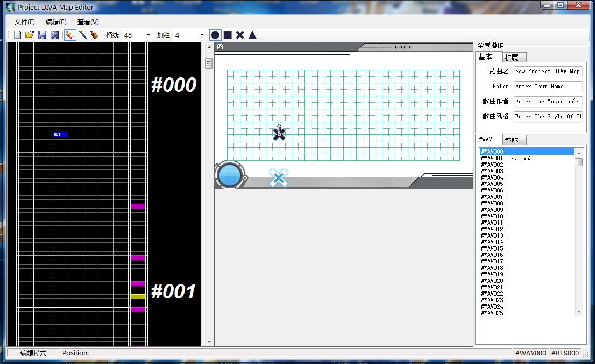
Task: Open the 格线 grid-line dropdown
Action: click(148, 35)
